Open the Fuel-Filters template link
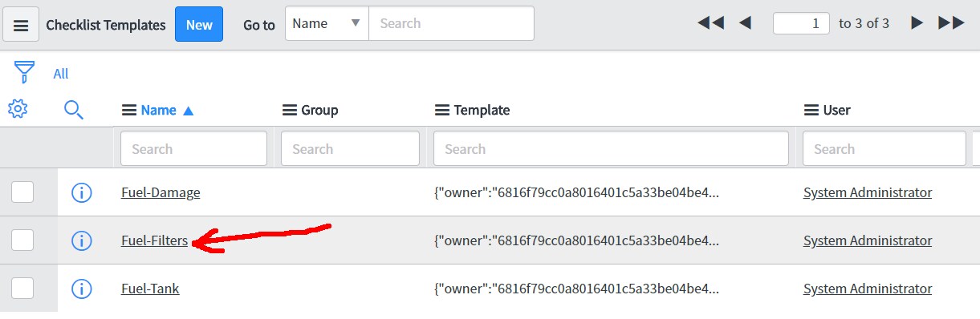The height and width of the screenshot is (319, 980). [154, 240]
